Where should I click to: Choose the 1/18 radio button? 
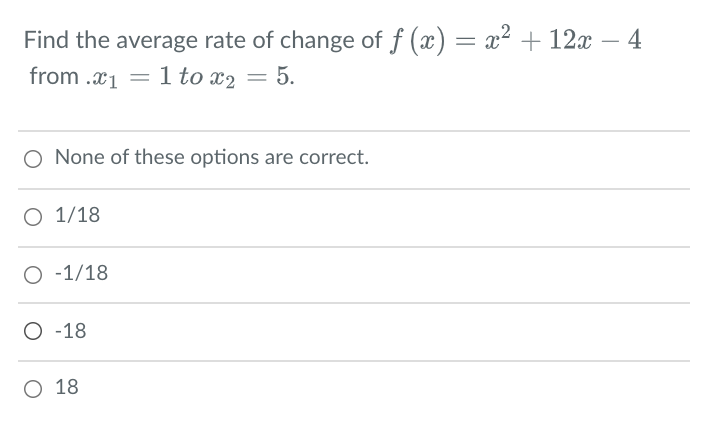[33, 217]
